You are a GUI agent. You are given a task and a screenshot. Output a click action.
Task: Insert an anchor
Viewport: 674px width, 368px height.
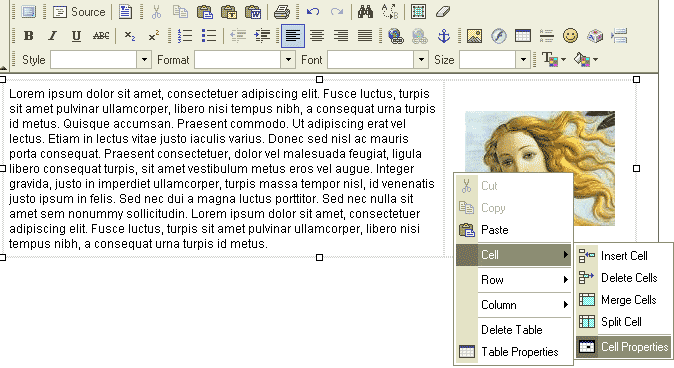click(x=444, y=36)
